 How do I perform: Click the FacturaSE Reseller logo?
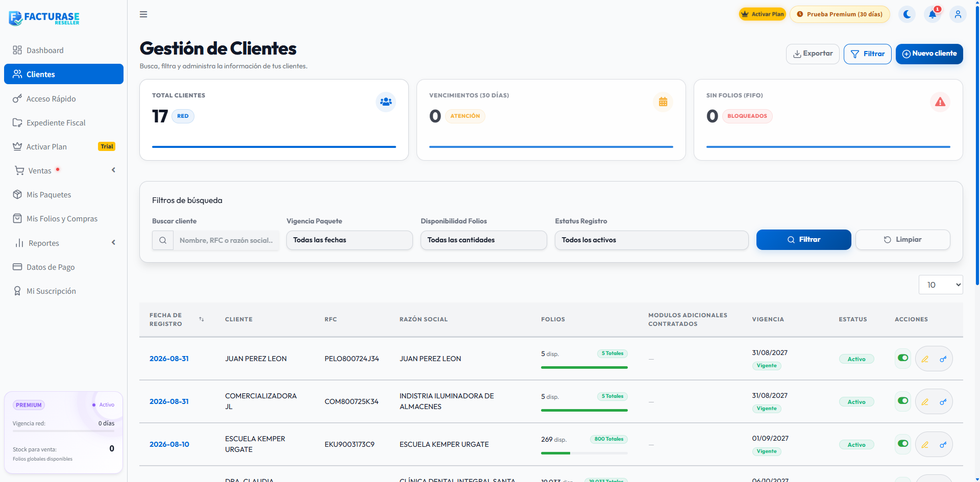pos(44,18)
